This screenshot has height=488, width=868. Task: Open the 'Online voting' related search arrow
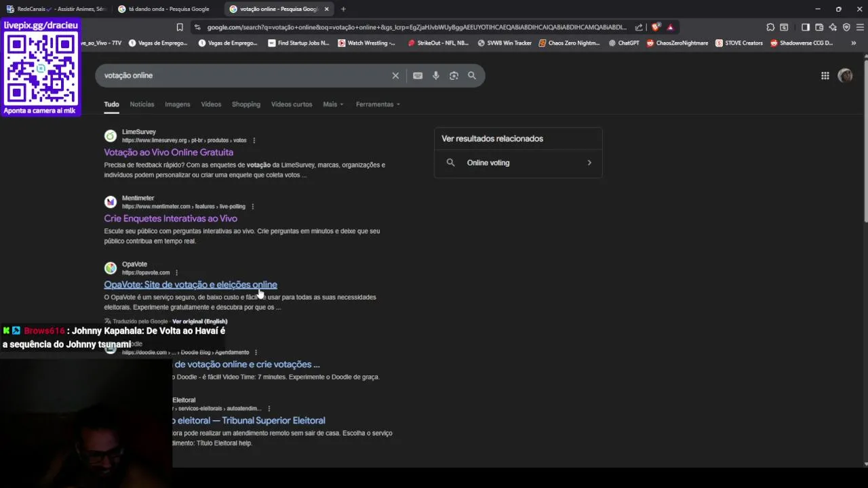pos(589,163)
